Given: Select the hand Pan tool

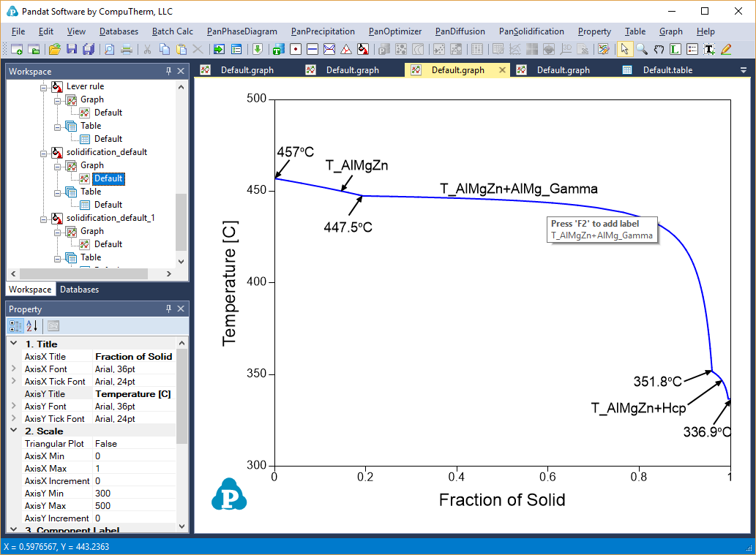Looking at the screenshot, I should point(658,49).
